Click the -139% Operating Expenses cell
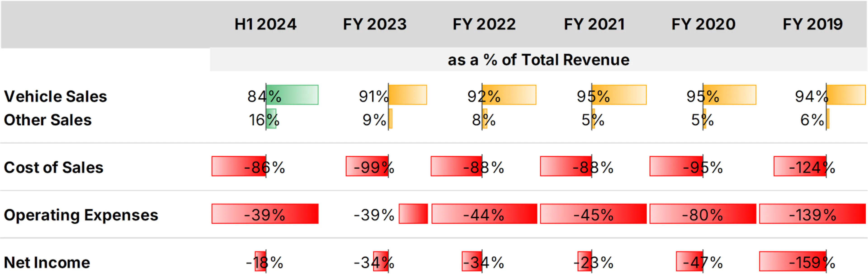868x274 pixels. 812,214
